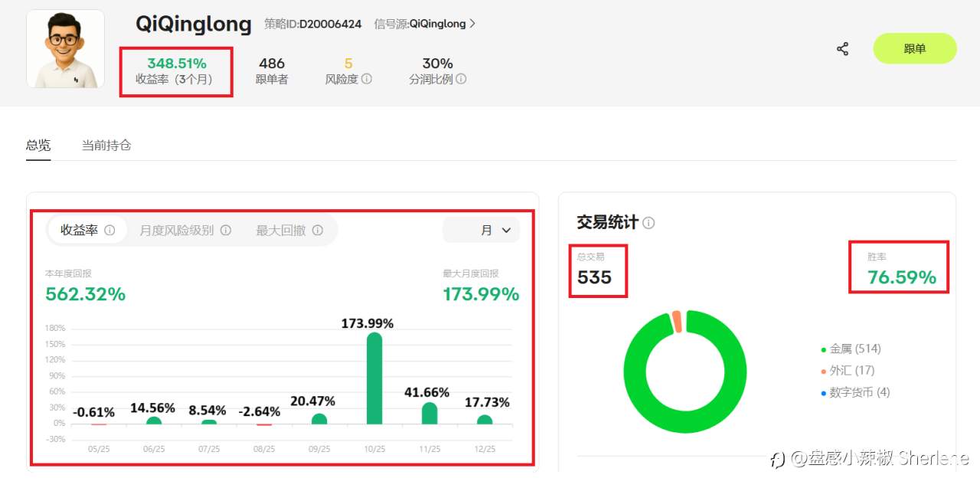Click the info icon next to 交易统计
This screenshot has height=488, width=980.
click(x=648, y=223)
